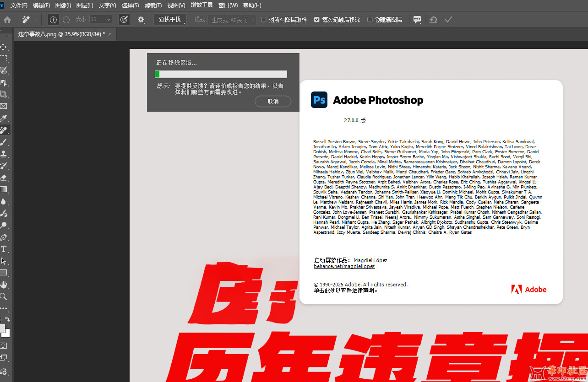The height and width of the screenshot is (382, 588).
Task: Open the 滤镜 menu
Action: tap(152, 5)
